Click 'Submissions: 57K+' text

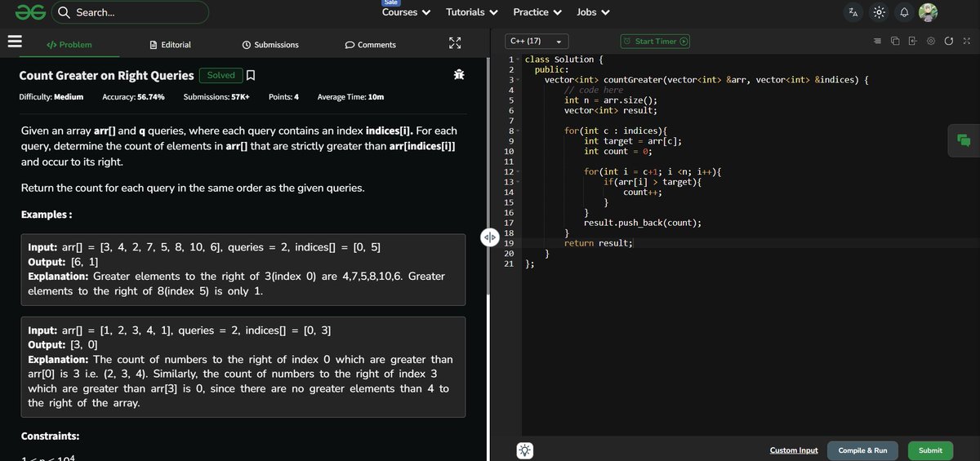click(x=216, y=97)
